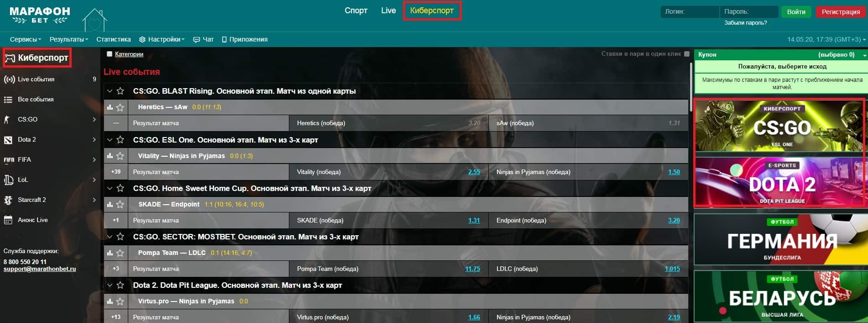Click Забыли пароль? link
The height and width of the screenshot is (323, 868).
coord(746,22)
